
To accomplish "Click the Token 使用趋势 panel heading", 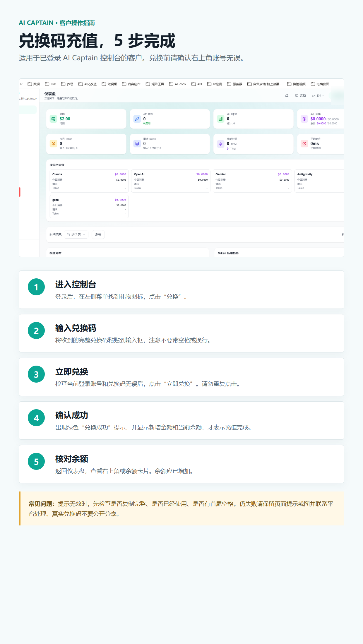I will (228, 253).
